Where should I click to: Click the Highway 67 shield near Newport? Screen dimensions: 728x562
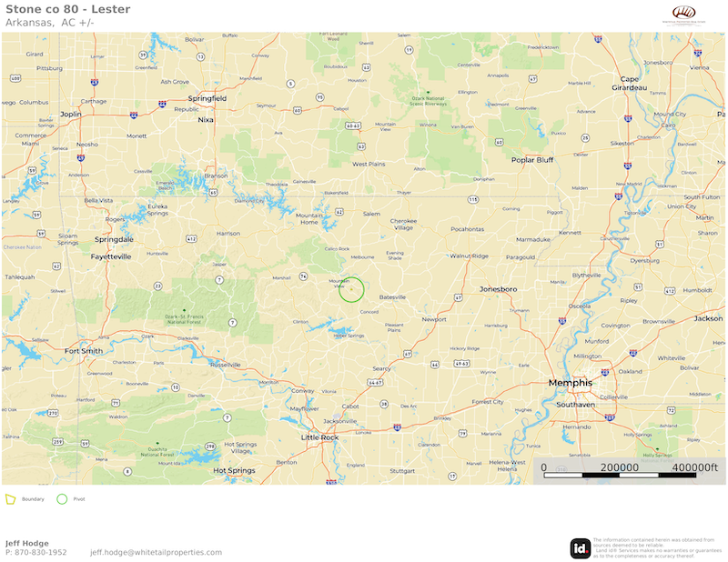459,297
